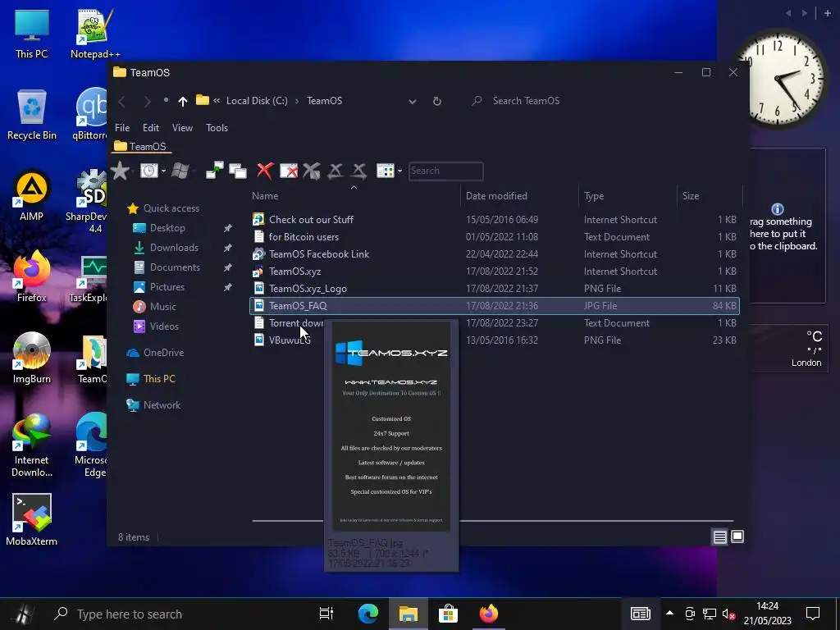Switch to details view button in status bar
This screenshot has width=840, height=630.
(719, 536)
